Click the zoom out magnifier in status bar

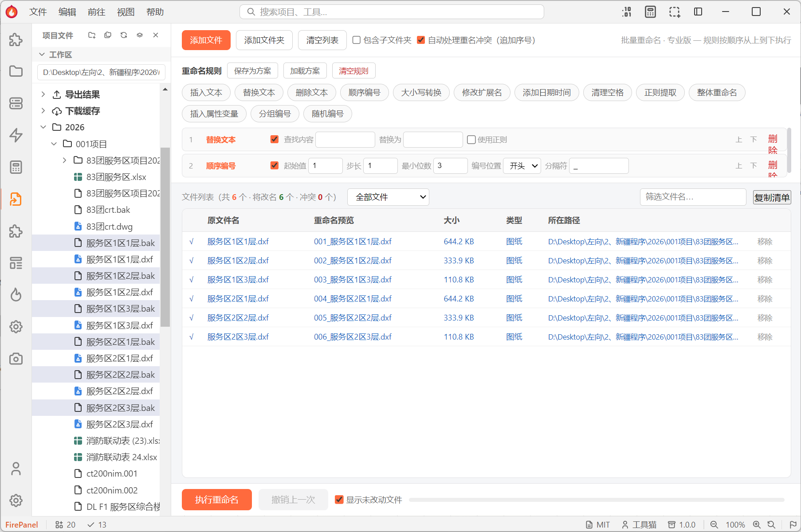point(714,524)
